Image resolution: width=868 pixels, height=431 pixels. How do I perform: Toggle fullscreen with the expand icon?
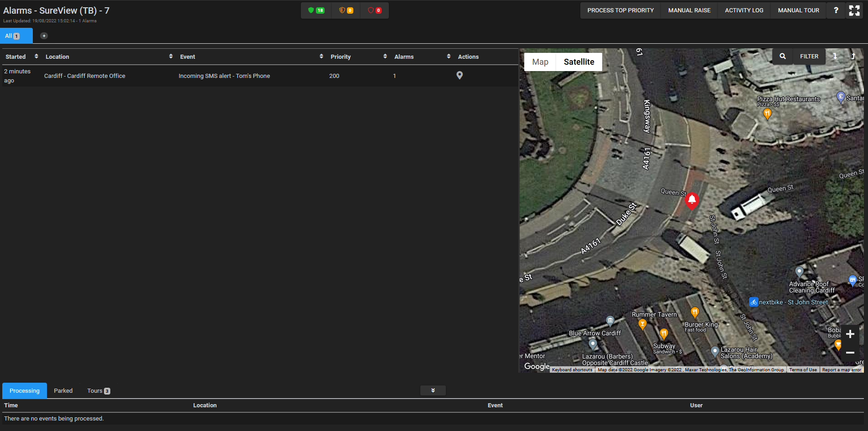(x=854, y=10)
